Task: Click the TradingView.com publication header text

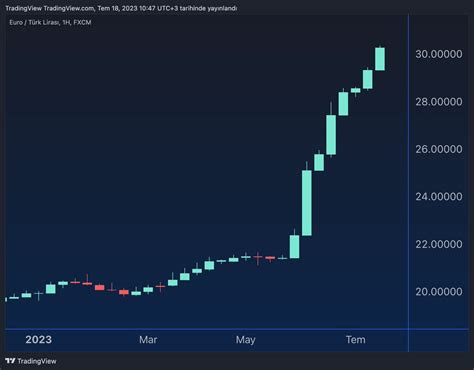Action: [x=121, y=8]
